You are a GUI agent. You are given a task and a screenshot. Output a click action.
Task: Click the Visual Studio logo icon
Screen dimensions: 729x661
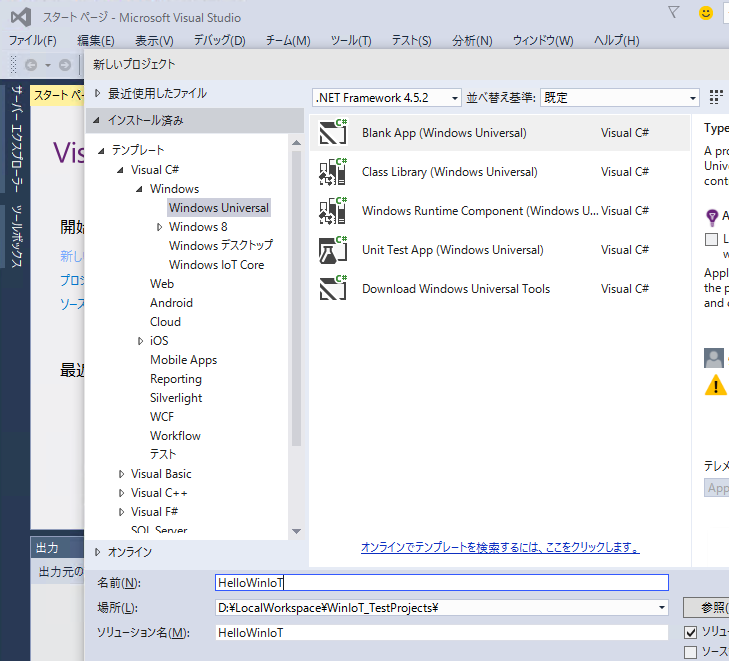click(x=21, y=17)
